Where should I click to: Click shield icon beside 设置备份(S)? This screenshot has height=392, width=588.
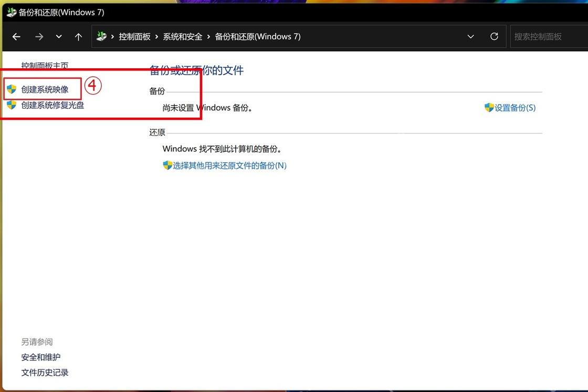click(489, 107)
